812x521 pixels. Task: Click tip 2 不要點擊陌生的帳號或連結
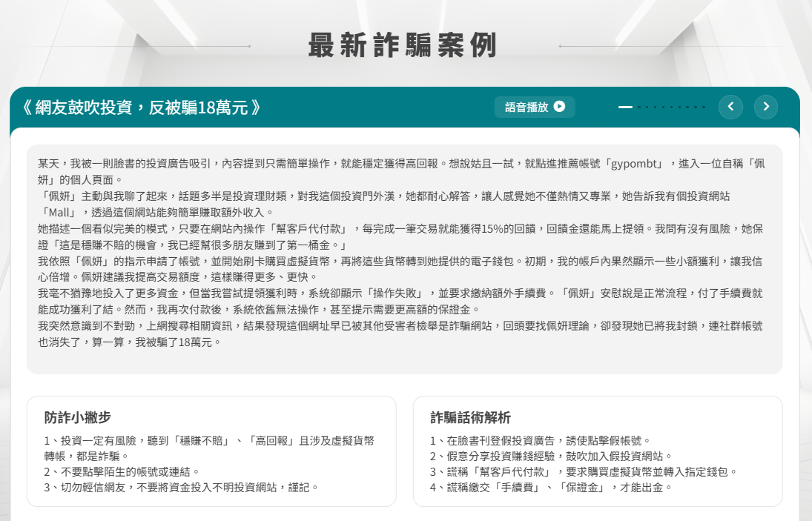point(122,472)
